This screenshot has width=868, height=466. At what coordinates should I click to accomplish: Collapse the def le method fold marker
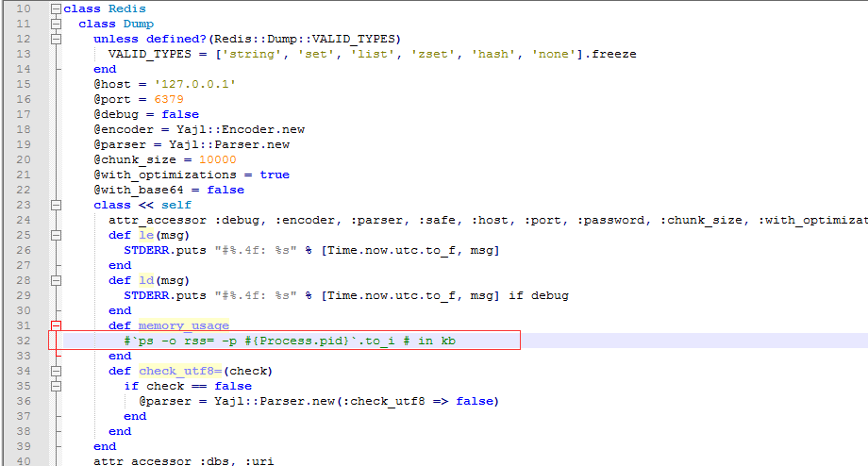pyautogui.click(x=56, y=235)
